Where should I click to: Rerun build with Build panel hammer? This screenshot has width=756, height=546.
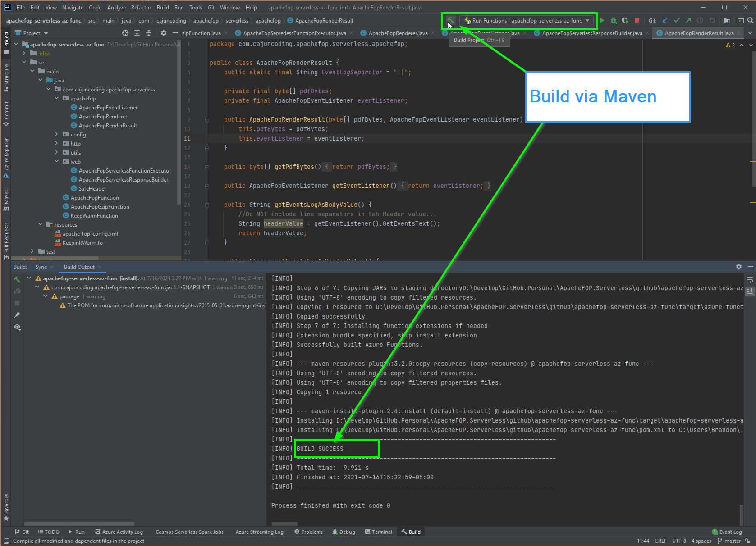[x=17, y=280]
